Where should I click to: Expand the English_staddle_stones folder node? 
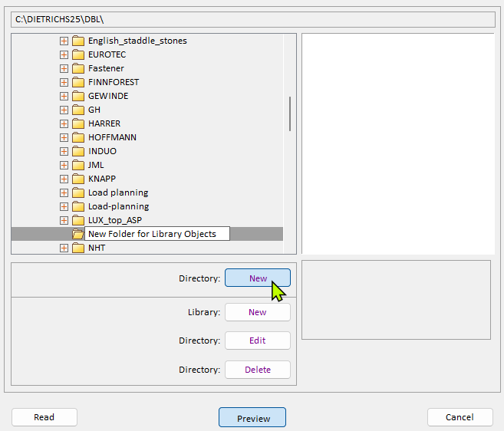[64, 41]
